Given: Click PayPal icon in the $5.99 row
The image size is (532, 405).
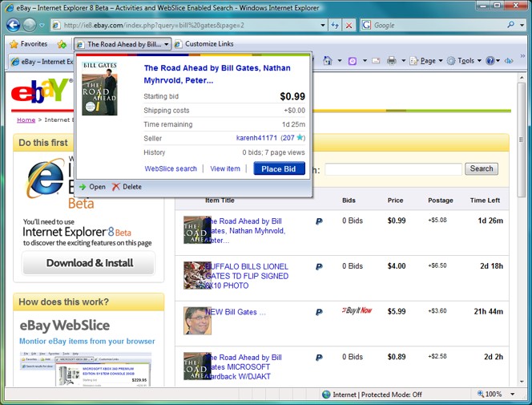Looking at the screenshot, I should [x=319, y=312].
